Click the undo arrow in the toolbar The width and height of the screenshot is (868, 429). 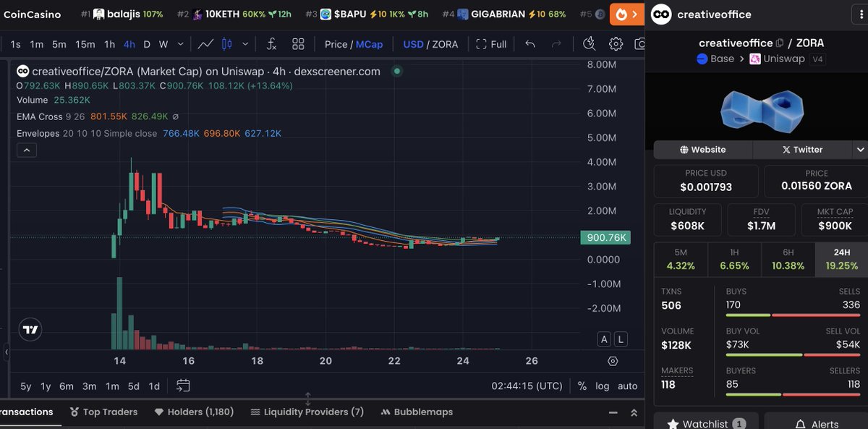click(529, 43)
